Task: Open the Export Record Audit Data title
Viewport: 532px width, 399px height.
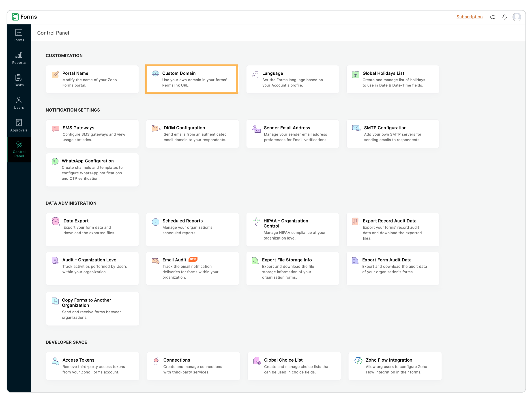Action: [389, 221]
